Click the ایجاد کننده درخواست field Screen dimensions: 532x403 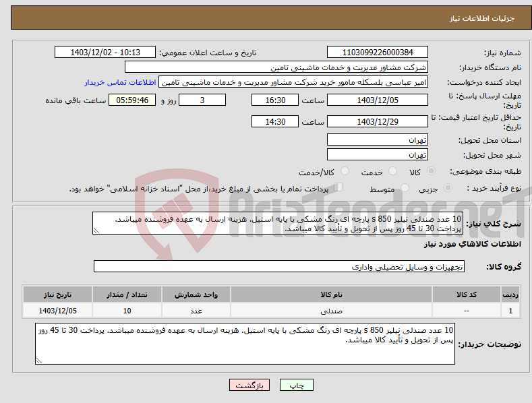pyautogui.click(x=293, y=82)
